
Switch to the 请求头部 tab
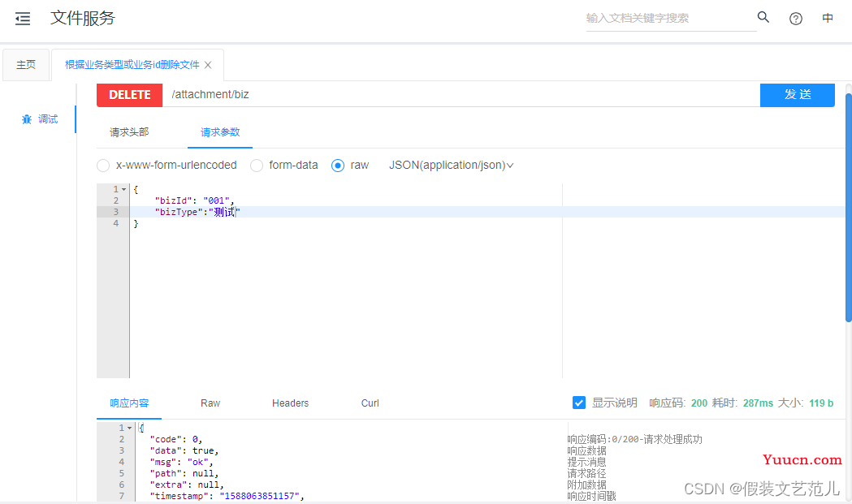[x=129, y=132]
